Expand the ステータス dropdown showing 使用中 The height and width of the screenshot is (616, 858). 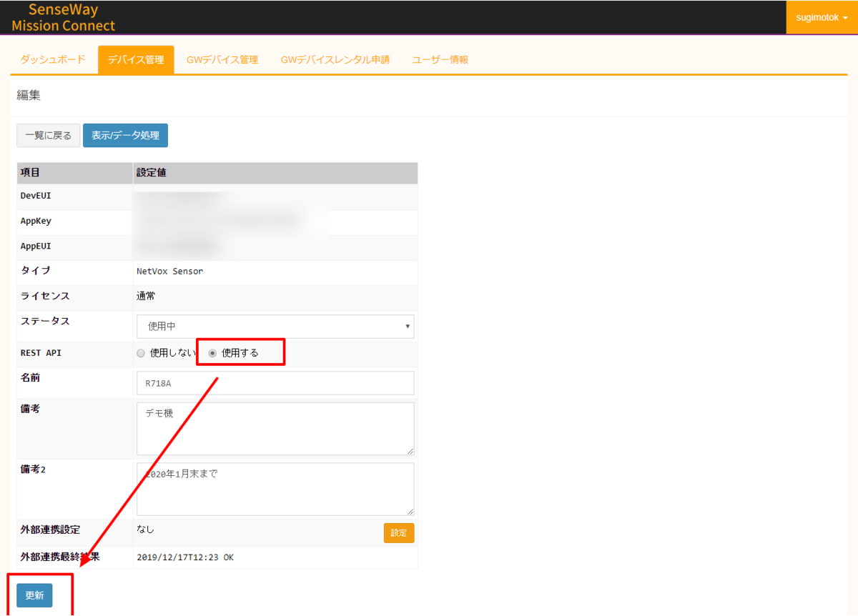pyautogui.click(x=275, y=326)
